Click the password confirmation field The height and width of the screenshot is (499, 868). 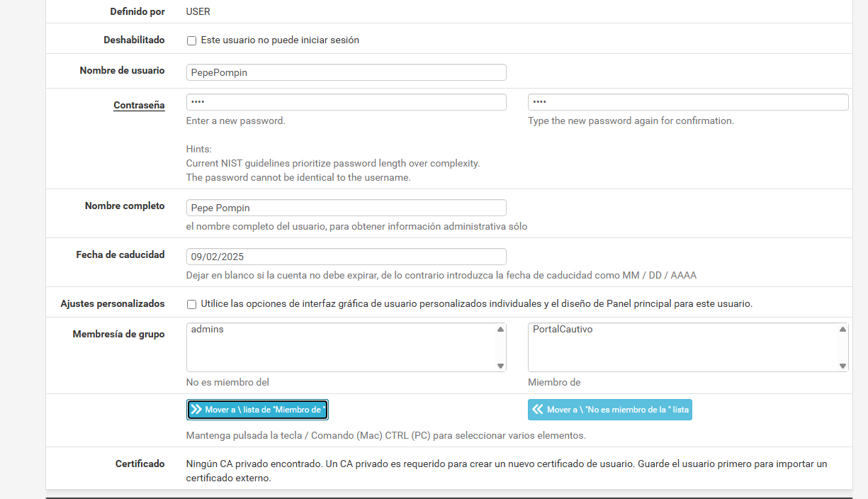point(687,102)
